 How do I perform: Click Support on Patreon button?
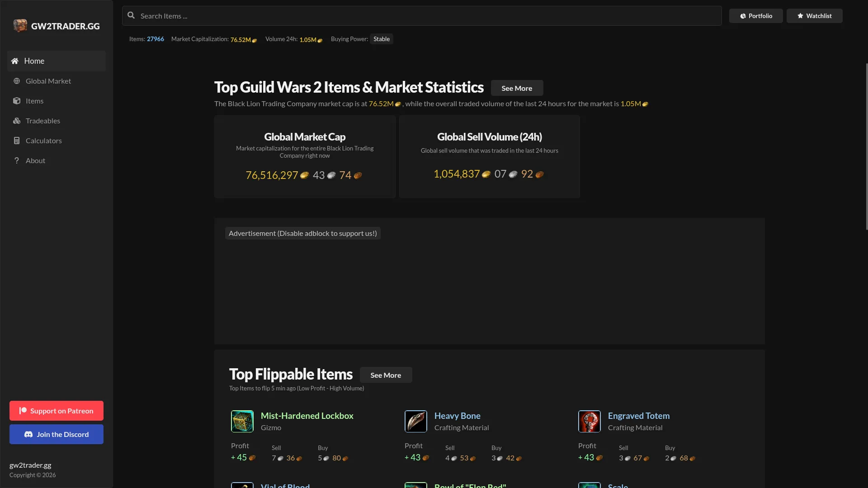57,411
